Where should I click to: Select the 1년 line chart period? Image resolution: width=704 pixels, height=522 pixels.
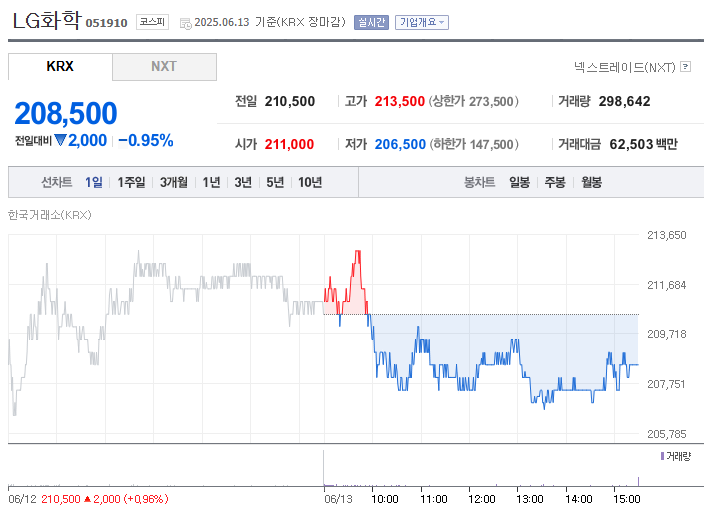tap(211, 182)
